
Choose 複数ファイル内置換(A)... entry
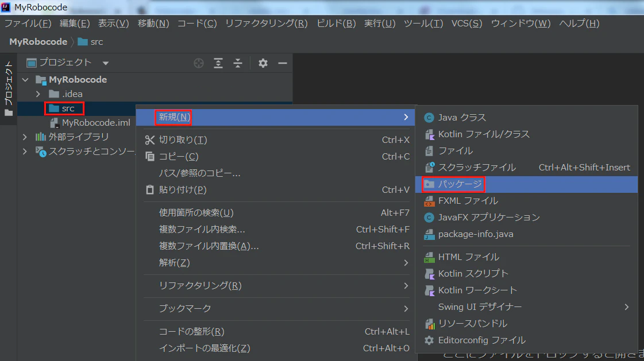click(277, 246)
